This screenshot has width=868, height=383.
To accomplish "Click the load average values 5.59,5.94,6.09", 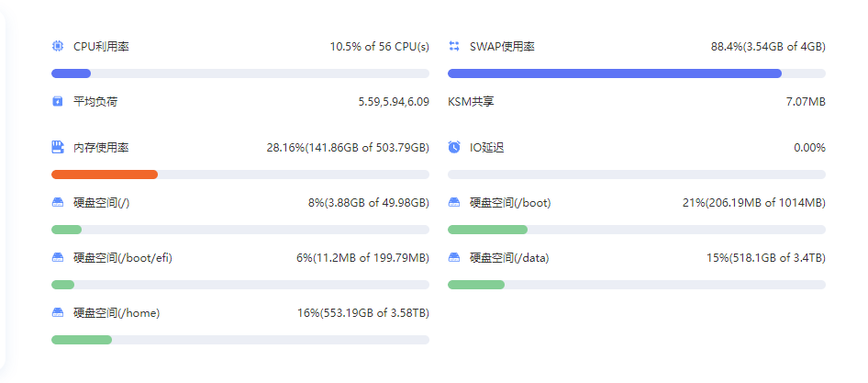I will (x=393, y=101).
